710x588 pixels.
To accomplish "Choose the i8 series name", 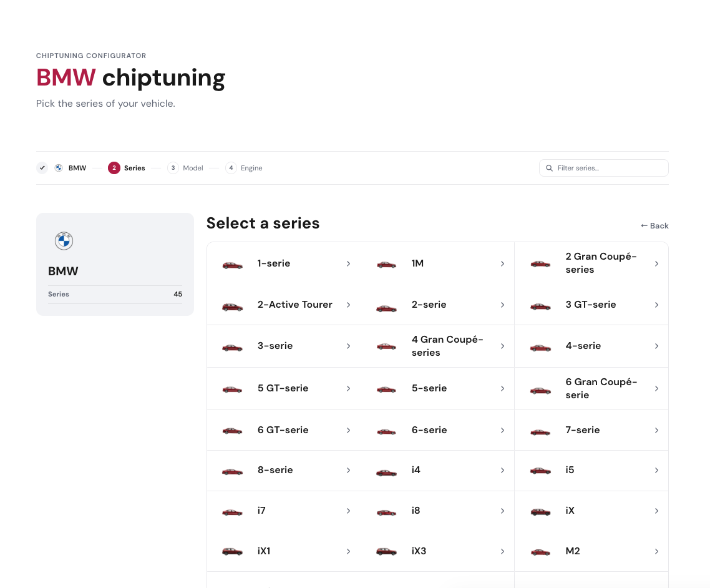I will click(x=416, y=511).
